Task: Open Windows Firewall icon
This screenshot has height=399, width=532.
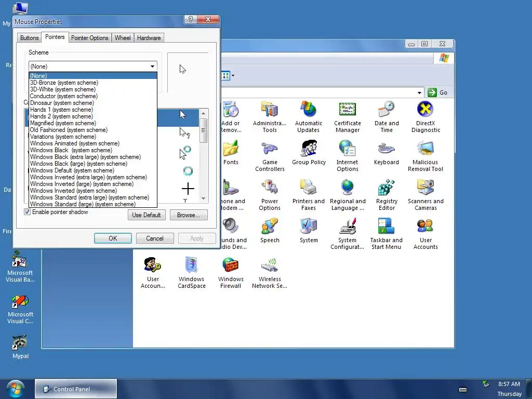Action: (231, 273)
